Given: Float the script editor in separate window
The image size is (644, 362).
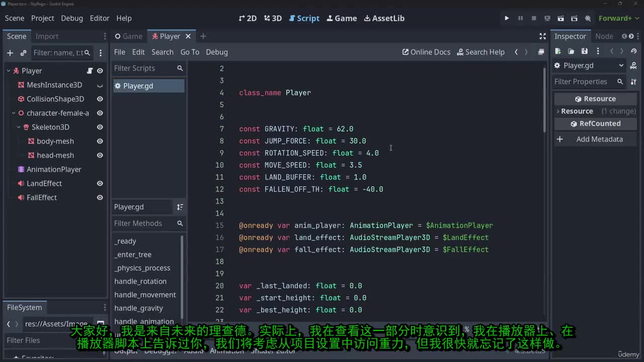Looking at the screenshot, I should 541,52.
